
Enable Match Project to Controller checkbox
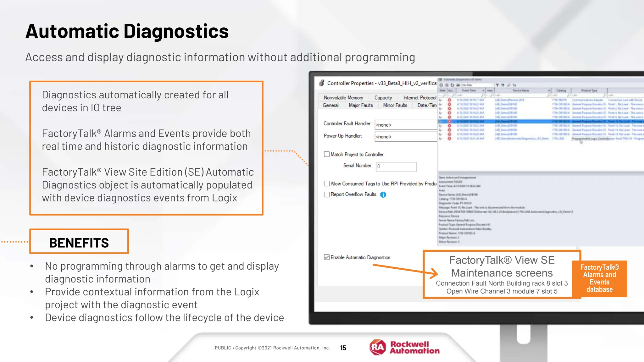pos(327,154)
